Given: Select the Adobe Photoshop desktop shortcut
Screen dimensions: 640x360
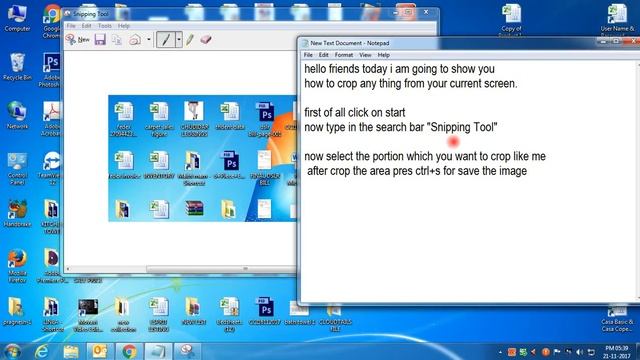Looking at the screenshot, I should (51, 70).
